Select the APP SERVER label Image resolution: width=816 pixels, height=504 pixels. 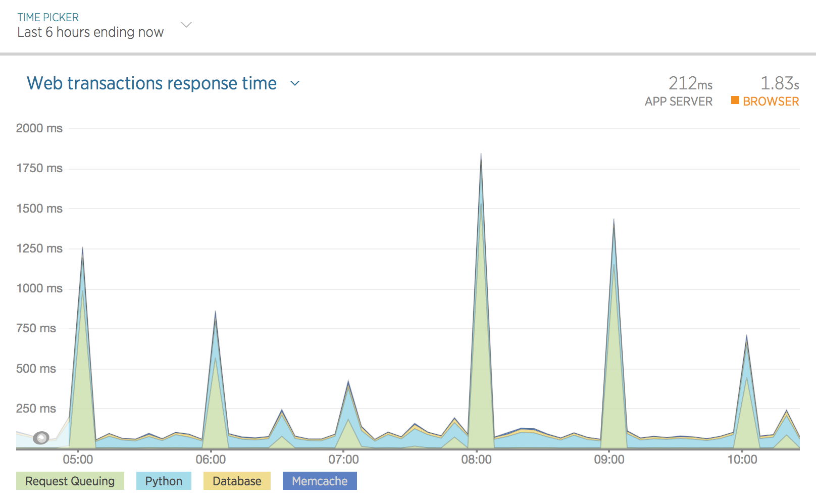pyautogui.click(x=678, y=102)
